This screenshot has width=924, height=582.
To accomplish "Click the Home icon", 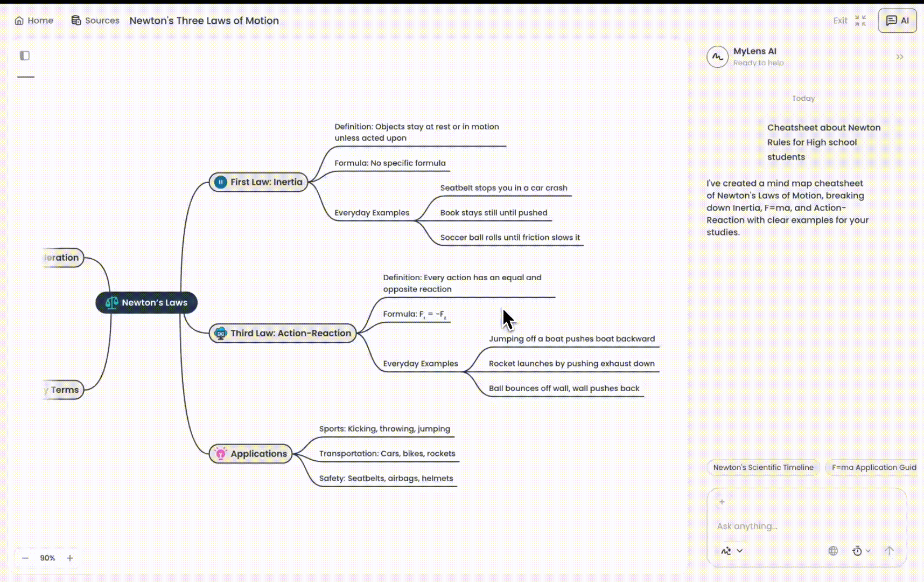I will point(18,20).
